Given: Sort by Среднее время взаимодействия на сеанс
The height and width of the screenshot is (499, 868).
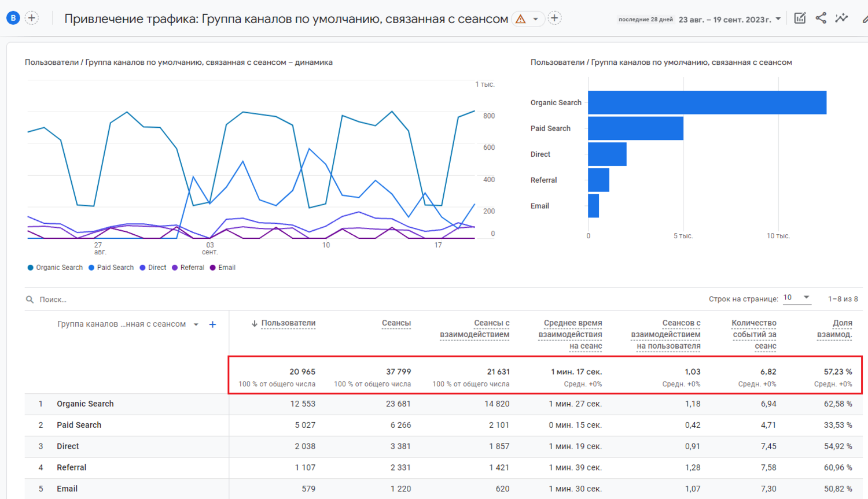Looking at the screenshot, I should click(570, 334).
